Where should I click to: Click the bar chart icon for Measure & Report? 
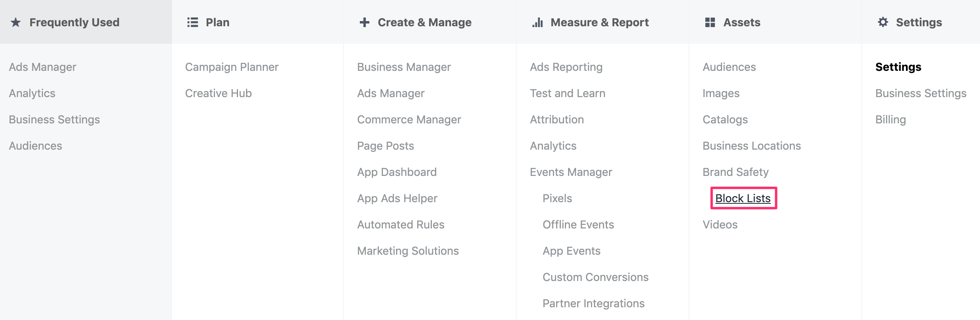[x=537, y=22]
